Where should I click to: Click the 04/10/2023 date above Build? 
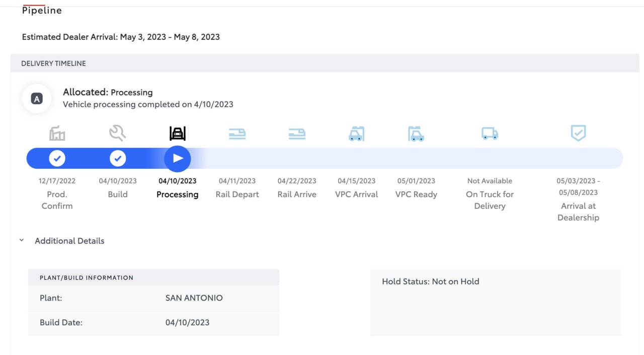point(118,181)
